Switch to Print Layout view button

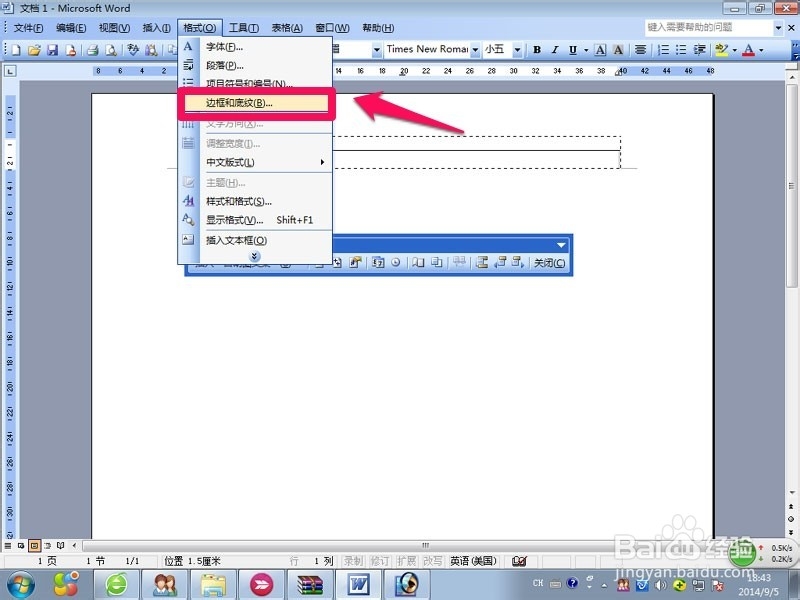(x=34, y=546)
